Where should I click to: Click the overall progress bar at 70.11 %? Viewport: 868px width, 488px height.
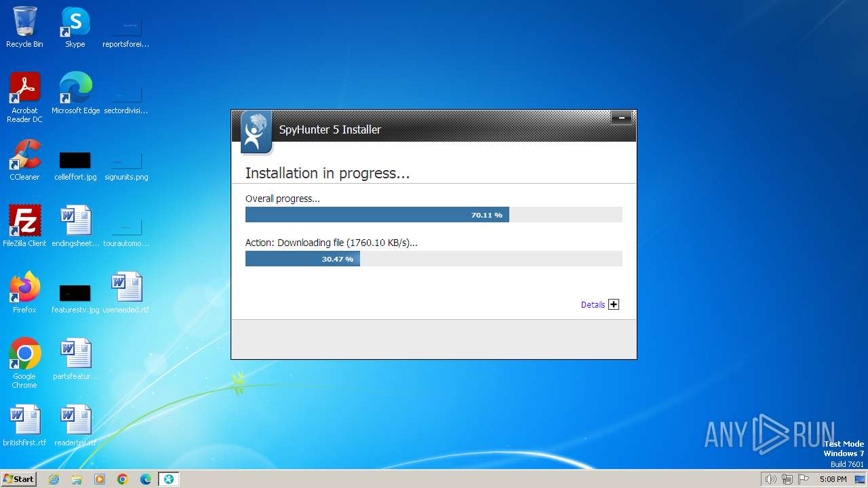coord(433,215)
